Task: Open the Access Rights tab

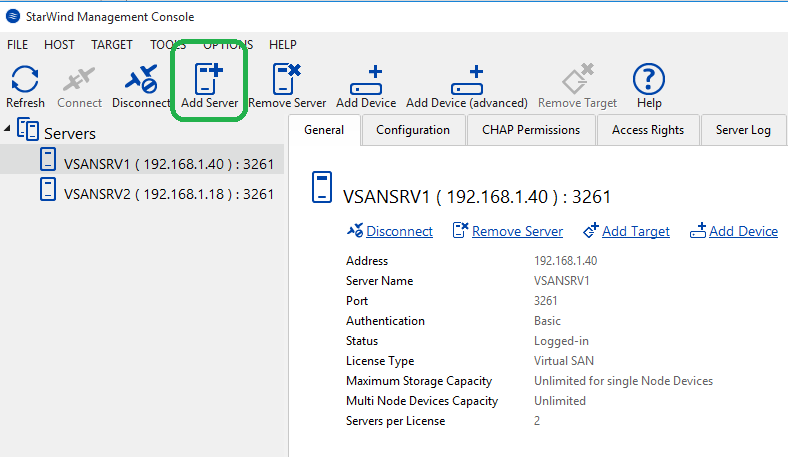Action: tap(648, 130)
